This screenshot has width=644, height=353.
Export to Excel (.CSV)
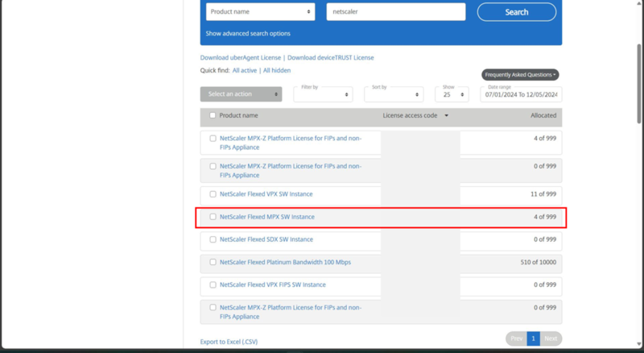point(229,342)
